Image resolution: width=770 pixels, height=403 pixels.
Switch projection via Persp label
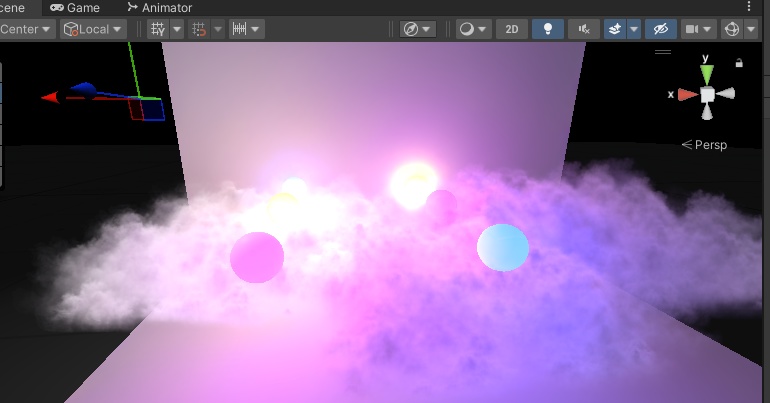(704, 145)
